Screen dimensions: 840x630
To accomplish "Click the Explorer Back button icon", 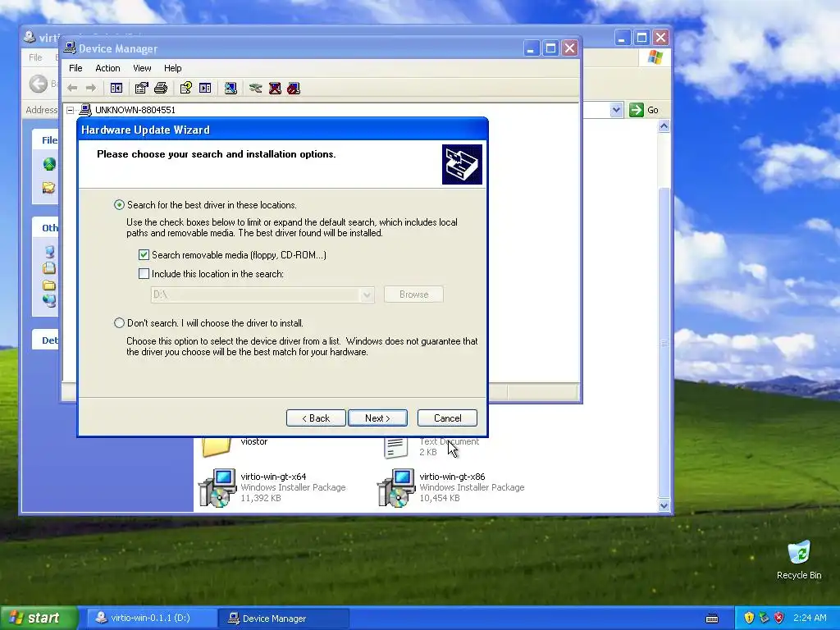I will click(38, 84).
